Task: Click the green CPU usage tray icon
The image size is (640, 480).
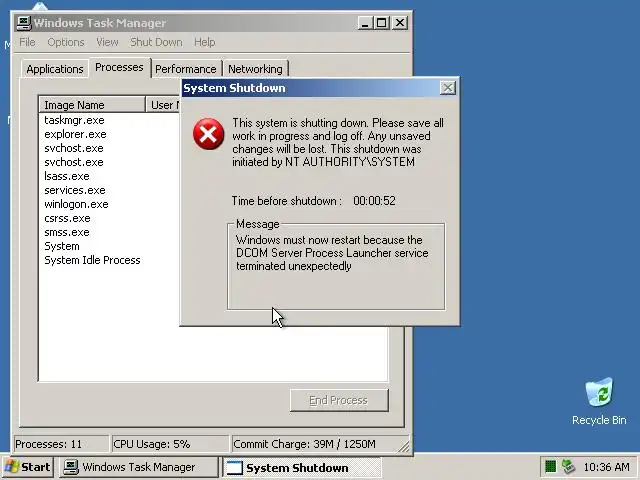Action: [550, 466]
